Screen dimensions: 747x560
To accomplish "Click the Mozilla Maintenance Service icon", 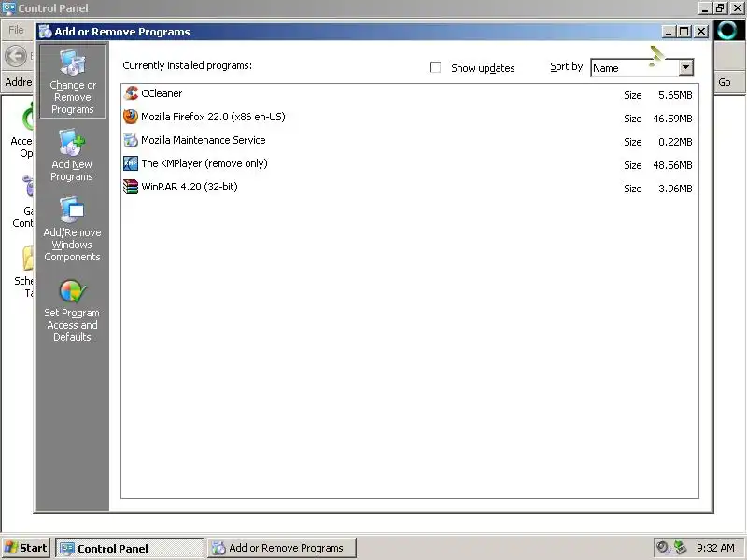I will coord(131,140).
